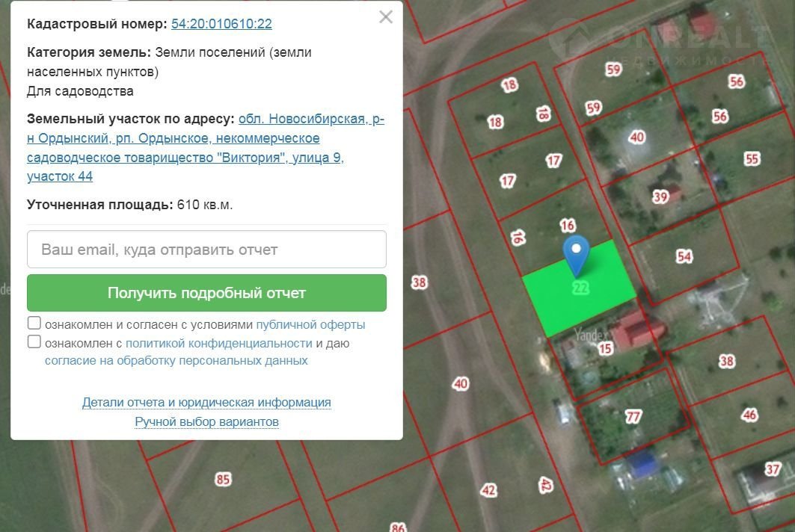Click 'Ручной выбор вариантов' link
795x532 pixels.
point(206,422)
